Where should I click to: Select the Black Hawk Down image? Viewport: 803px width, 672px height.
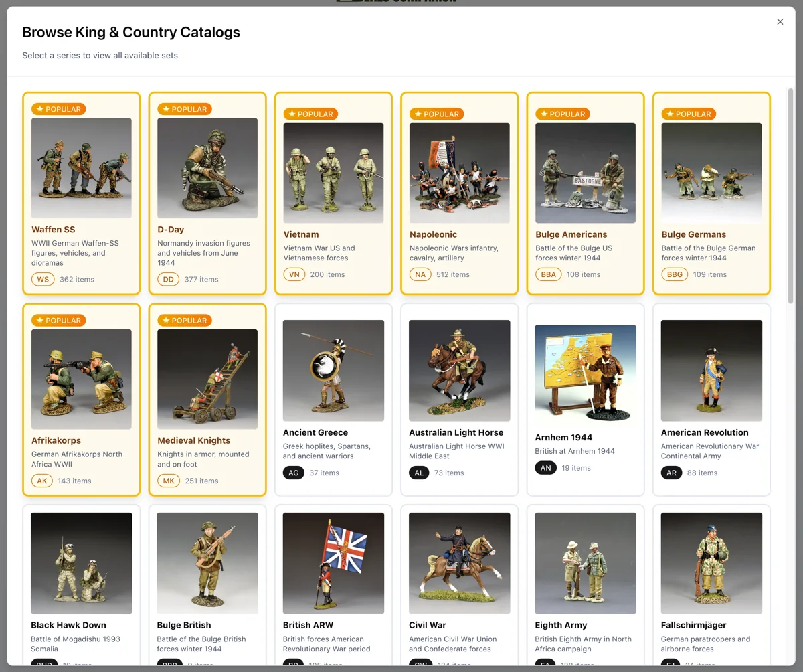[82, 563]
